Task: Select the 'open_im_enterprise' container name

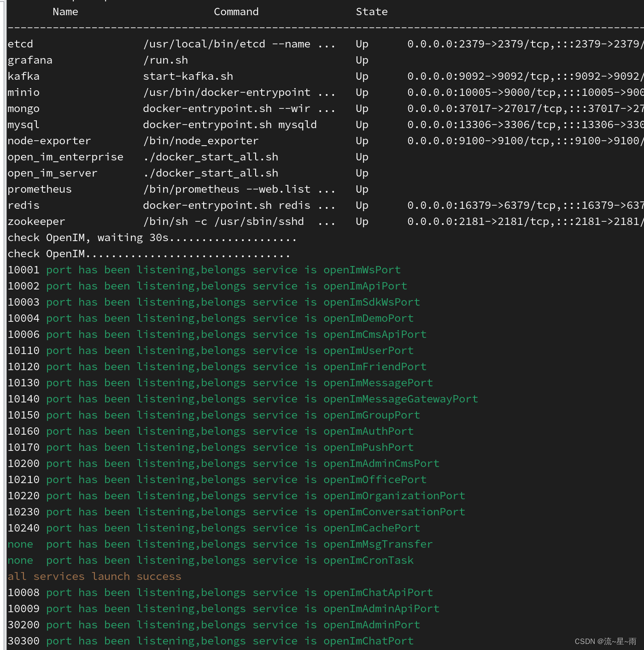Action: point(65,157)
